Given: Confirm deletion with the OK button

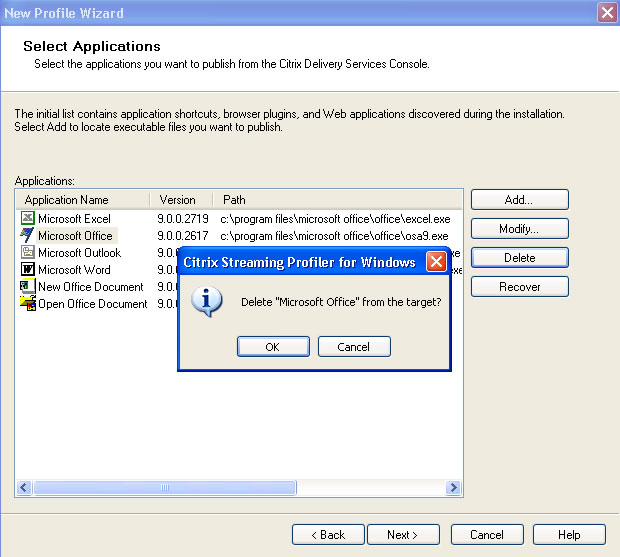Looking at the screenshot, I should click(273, 347).
